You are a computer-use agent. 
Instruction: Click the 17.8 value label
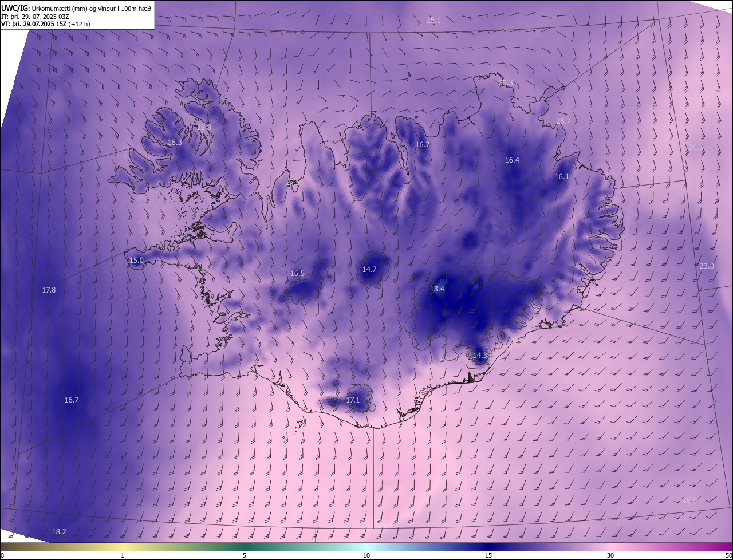coord(49,290)
